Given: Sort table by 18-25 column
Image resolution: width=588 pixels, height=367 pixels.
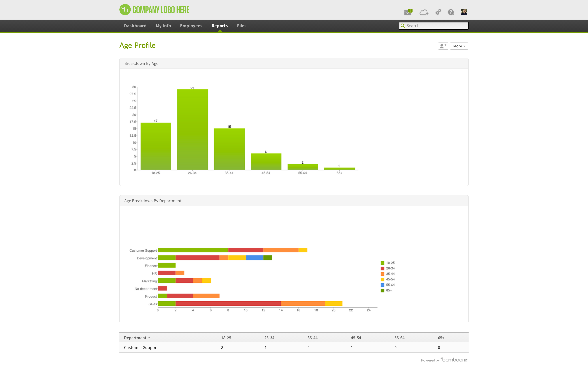Looking at the screenshot, I should [x=226, y=338].
